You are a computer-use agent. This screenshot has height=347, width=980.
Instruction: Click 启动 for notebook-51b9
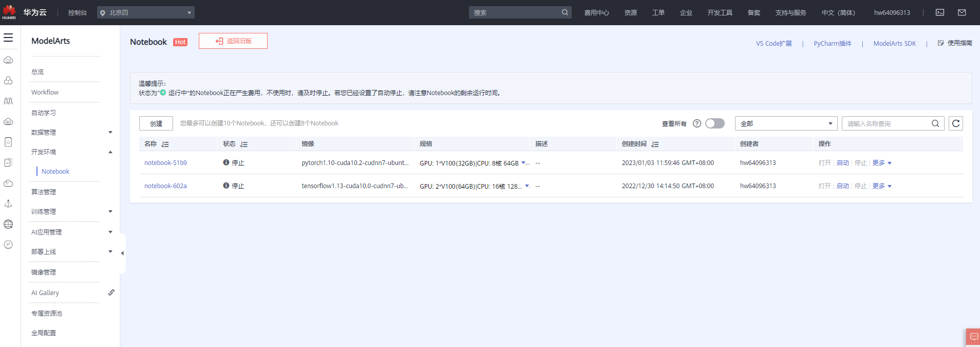pos(843,163)
